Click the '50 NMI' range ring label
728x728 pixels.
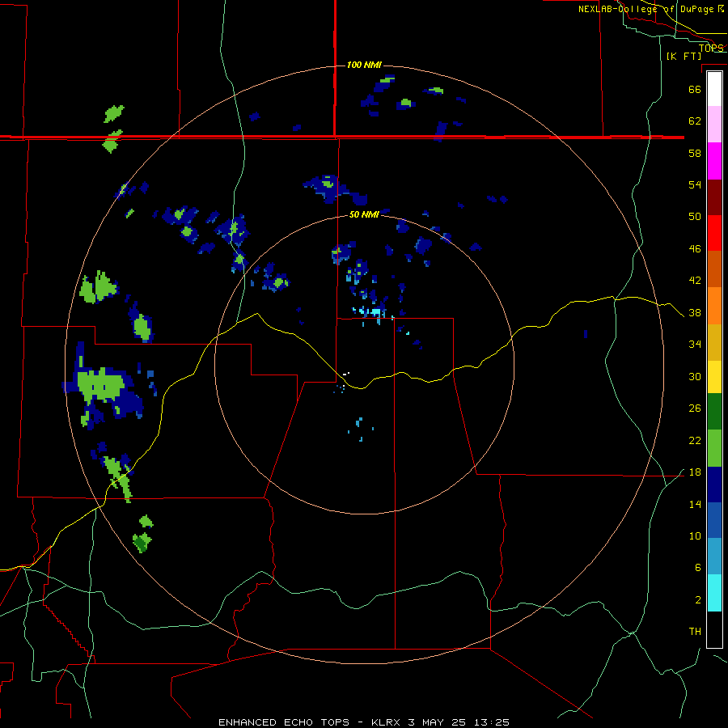click(x=364, y=214)
